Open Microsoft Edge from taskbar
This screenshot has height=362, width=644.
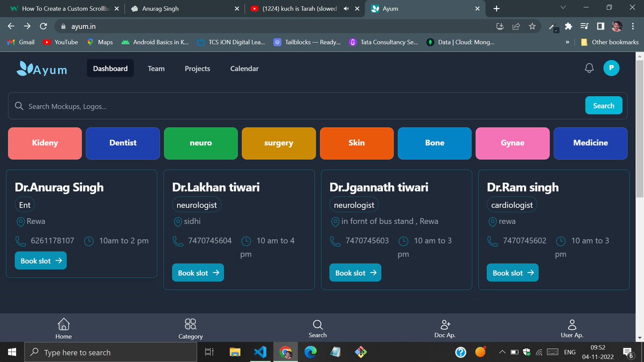click(311, 352)
